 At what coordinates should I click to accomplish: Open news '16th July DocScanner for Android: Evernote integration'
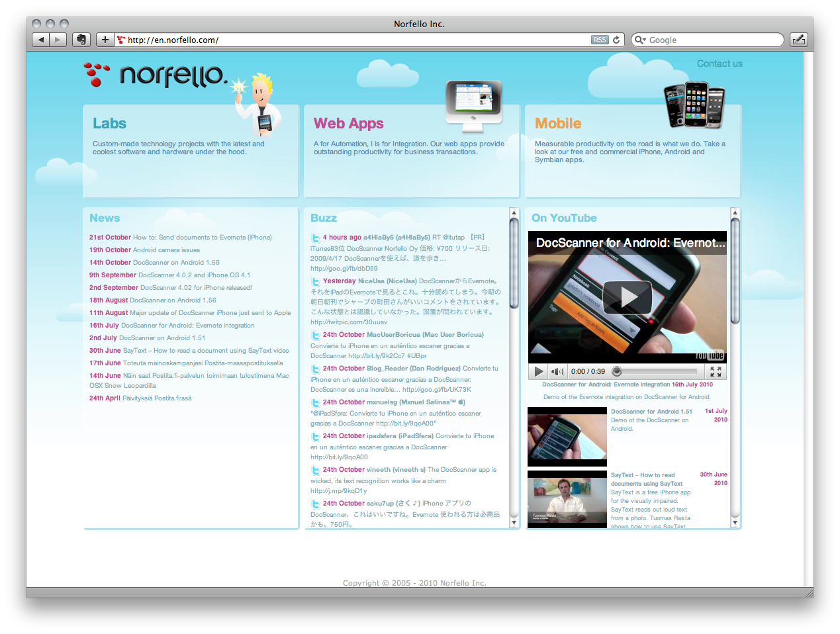172,326
